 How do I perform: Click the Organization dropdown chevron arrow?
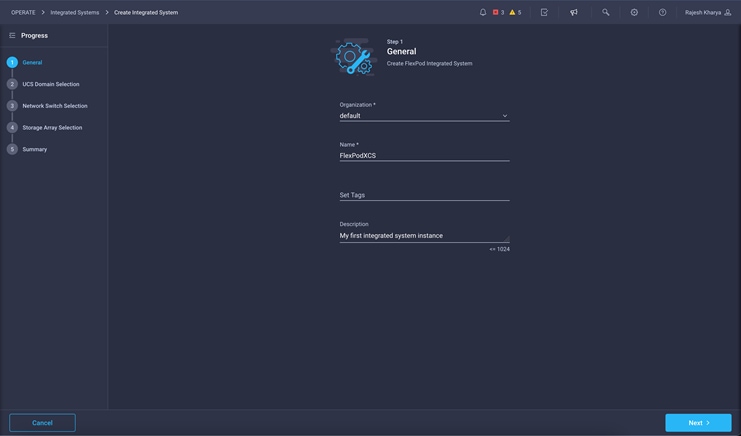[x=505, y=116]
